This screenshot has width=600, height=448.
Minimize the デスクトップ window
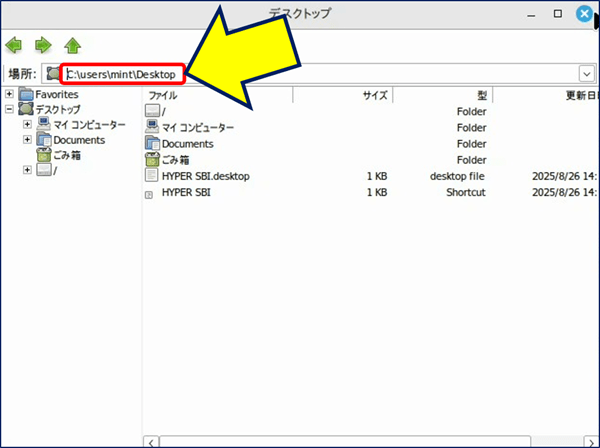531,15
